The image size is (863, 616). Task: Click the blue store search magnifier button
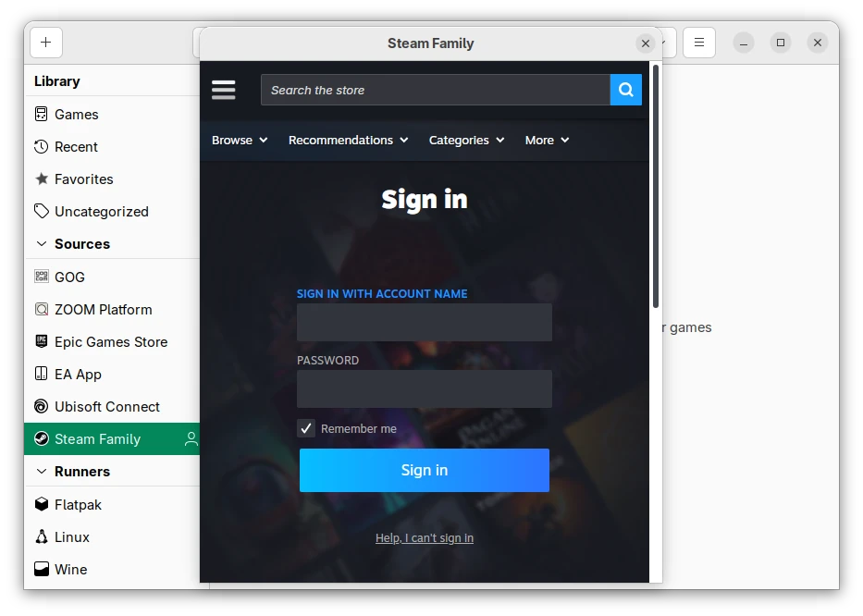click(626, 90)
